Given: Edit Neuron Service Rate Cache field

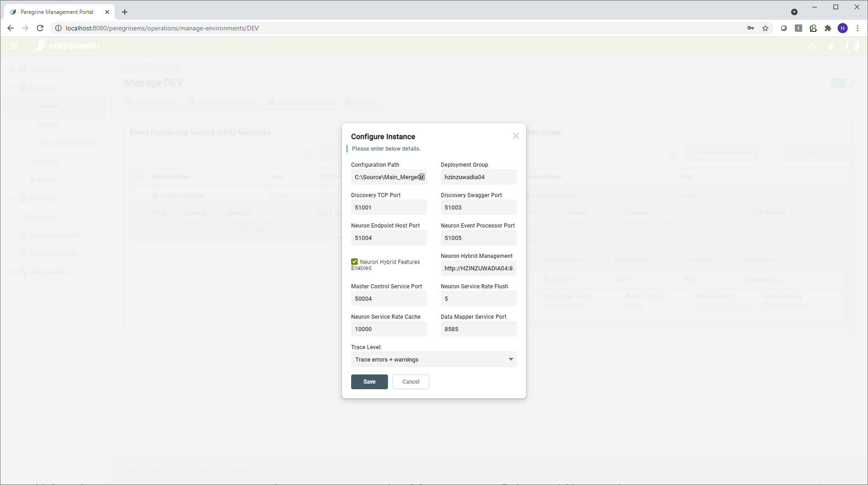Looking at the screenshot, I should point(389,329).
